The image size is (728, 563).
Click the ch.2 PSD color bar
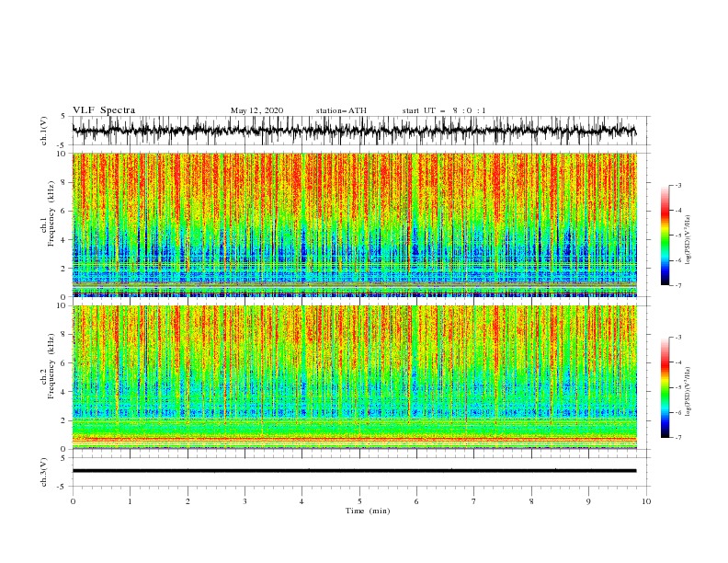click(665, 387)
